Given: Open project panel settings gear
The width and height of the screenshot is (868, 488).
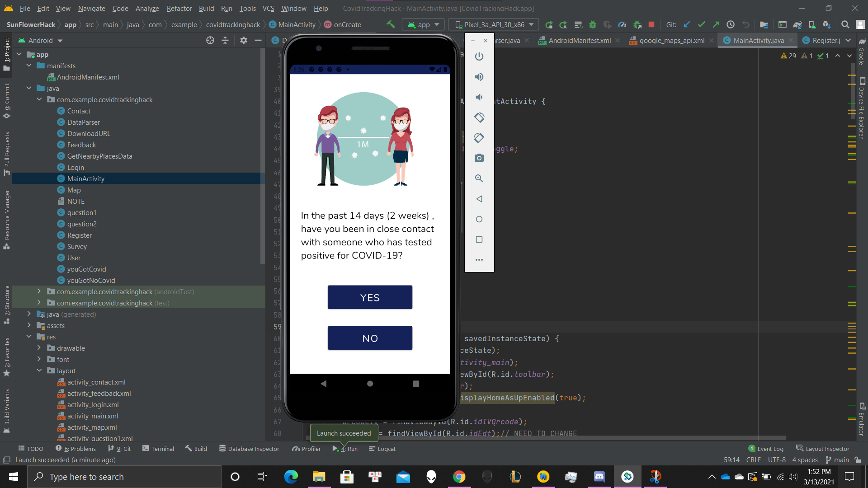Looking at the screenshot, I should click(244, 41).
